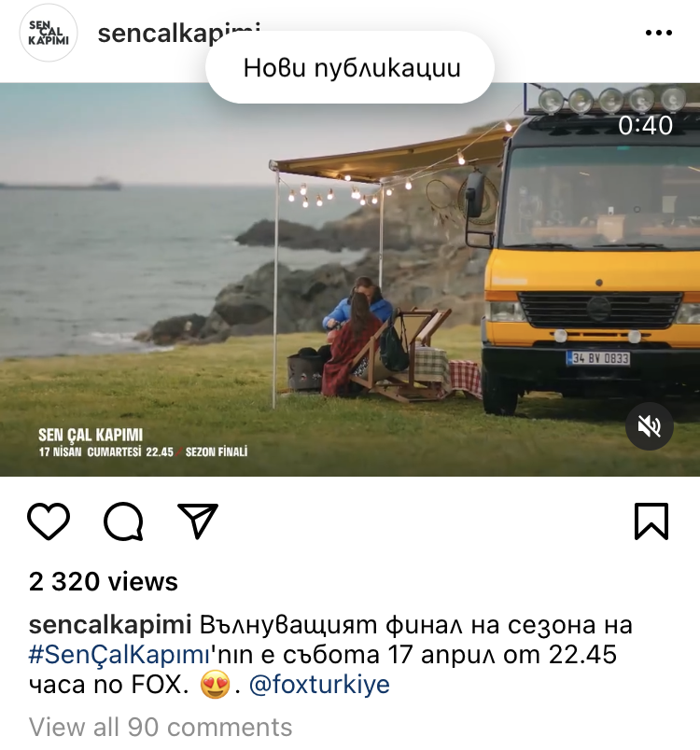This screenshot has width=700, height=750.
Task: Open the #SenÇalKapımı hashtag
Action: pyautogui.click(x=119, y=654)
